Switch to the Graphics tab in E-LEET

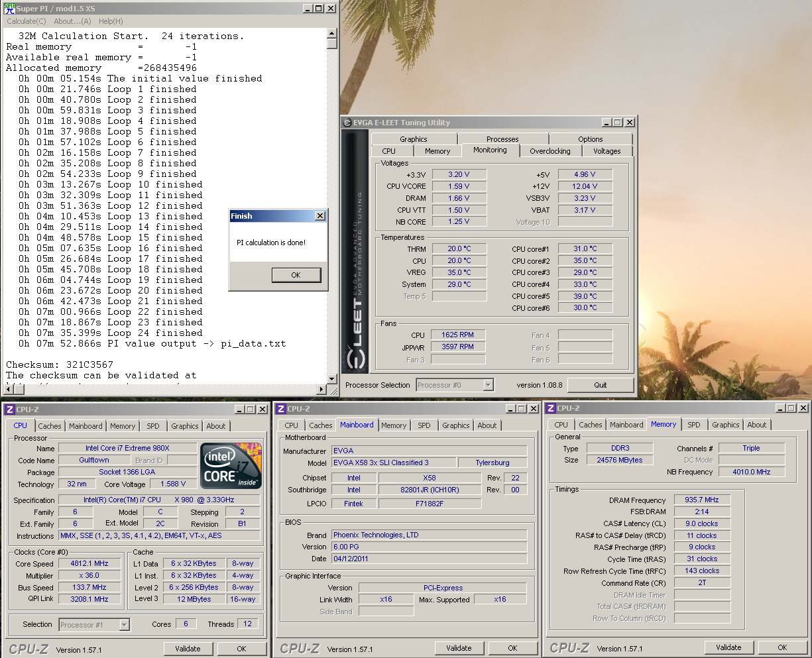tap(414, 139)
